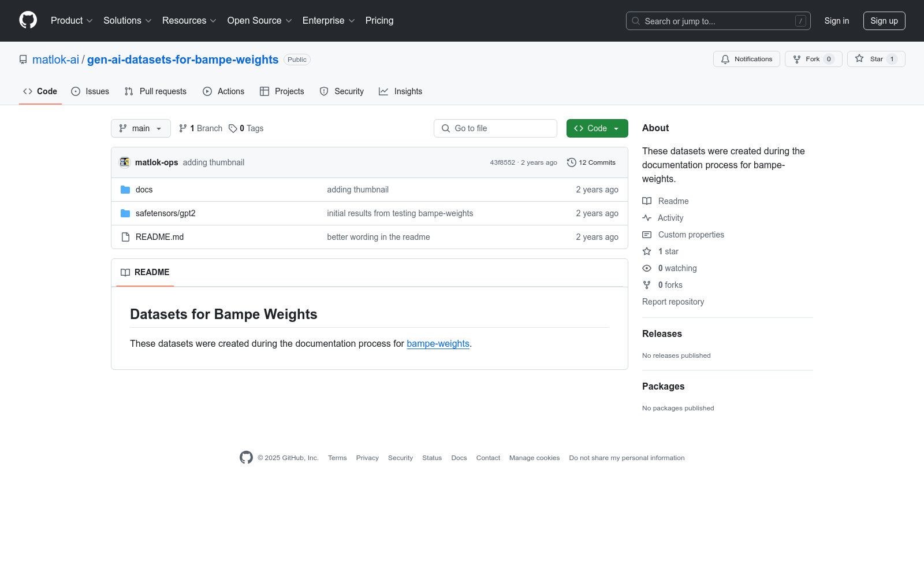Expand the Enterprise menu
Image resolution: width=924 pixels, height=578 pixels.
coord(329,21)
